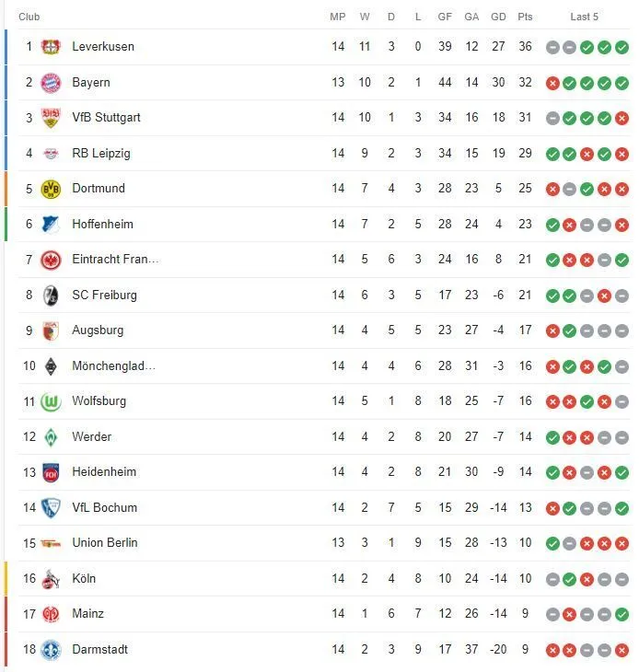Open the Hoffenheim club crest
Viewport: 639px width, 672px height.
(51, 225)
